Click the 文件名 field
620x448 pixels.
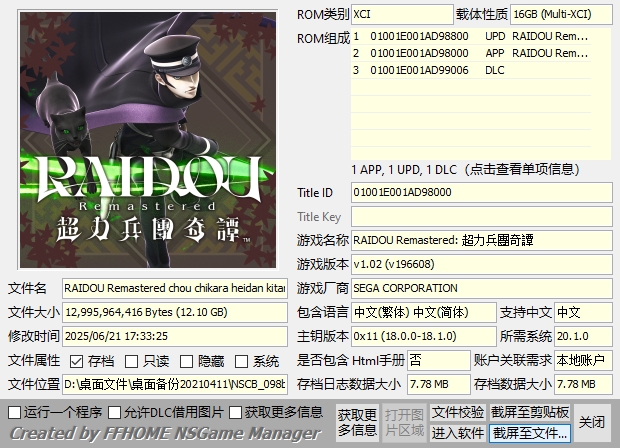[175, 288]
